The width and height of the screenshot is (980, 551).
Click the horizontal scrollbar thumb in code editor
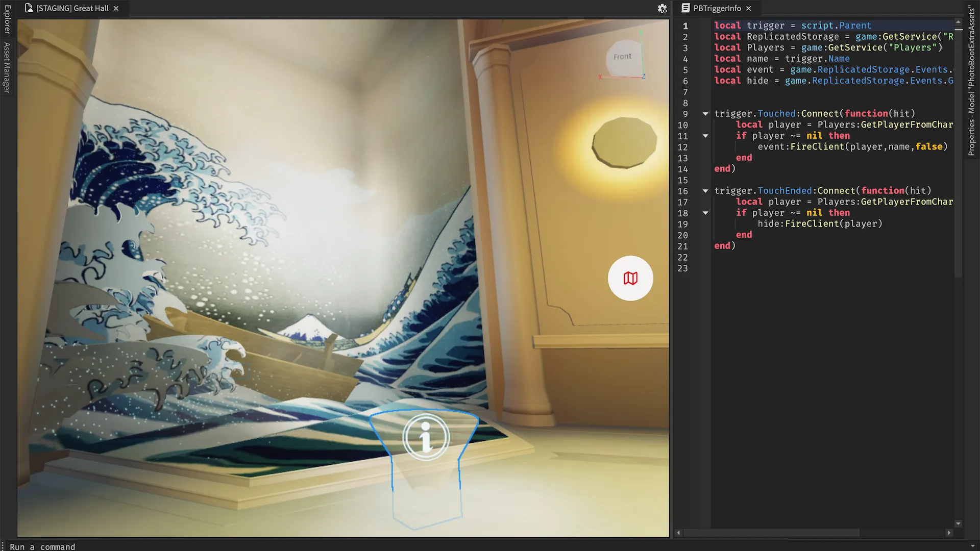(x=771, y=533)
